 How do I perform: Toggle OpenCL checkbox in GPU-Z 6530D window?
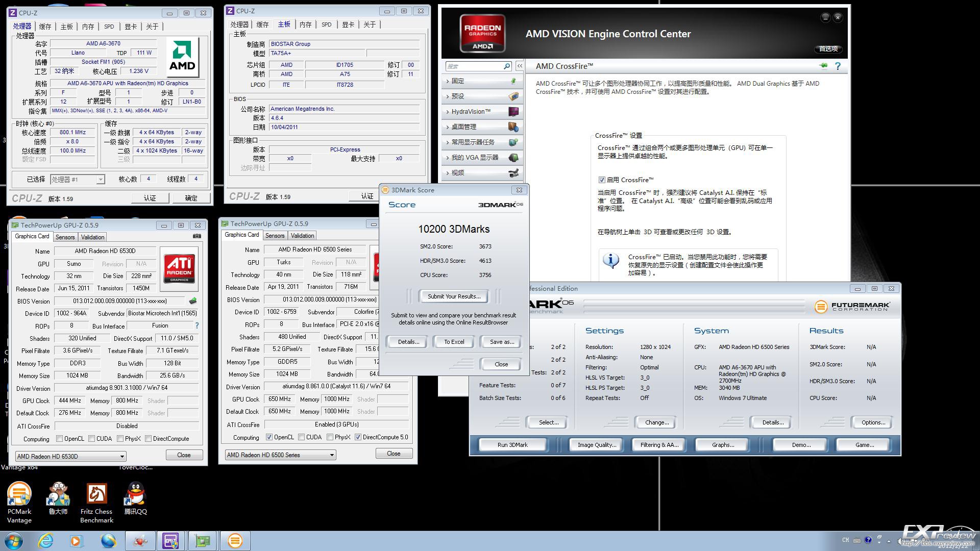click(60, 439)
